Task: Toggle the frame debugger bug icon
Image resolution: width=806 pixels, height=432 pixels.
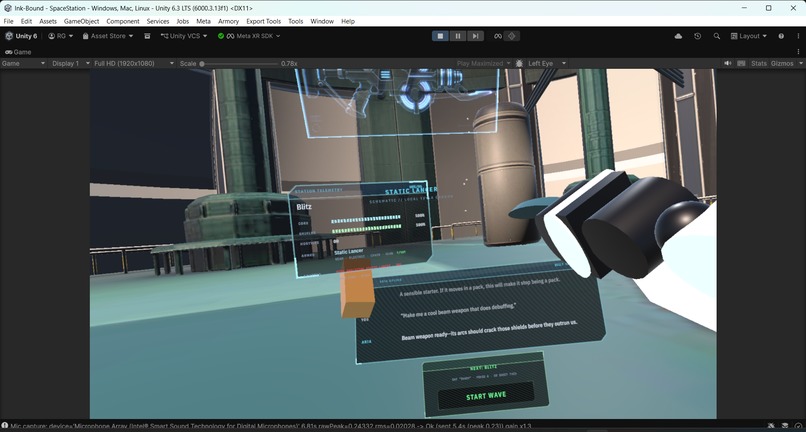Action: [x=519, y=63]
